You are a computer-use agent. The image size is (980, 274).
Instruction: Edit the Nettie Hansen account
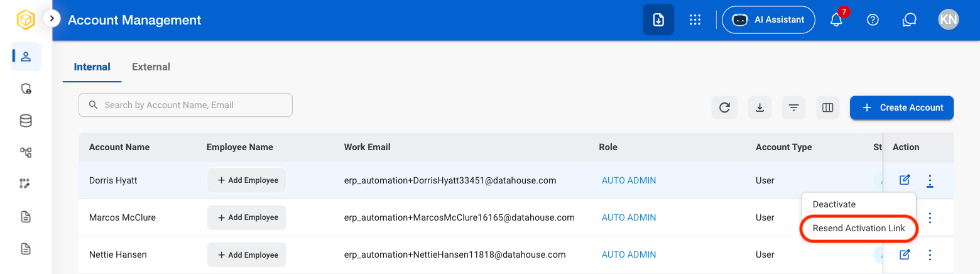[905, 255]
